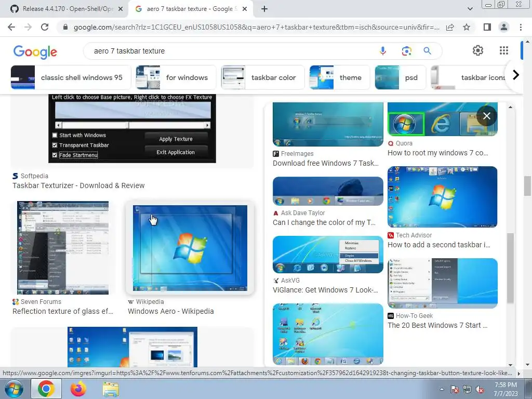Viewport: 532px width, 399px height.
Task: Go back with the browser back arrow
Action: coord(11,27)
